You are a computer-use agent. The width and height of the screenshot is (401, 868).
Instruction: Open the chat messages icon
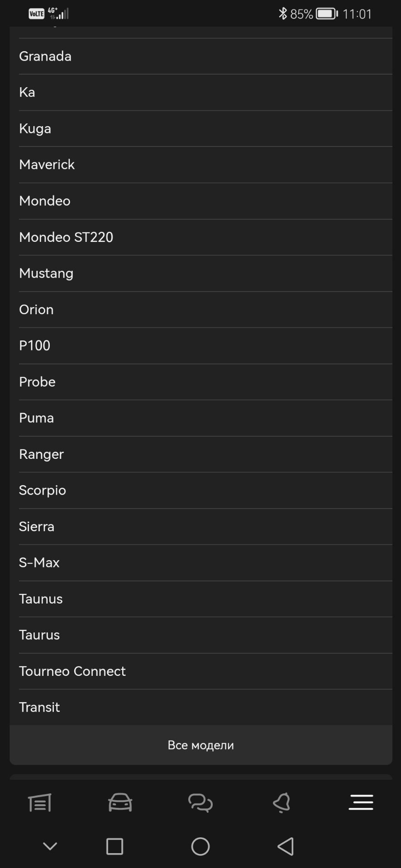(x=200, y=803)
